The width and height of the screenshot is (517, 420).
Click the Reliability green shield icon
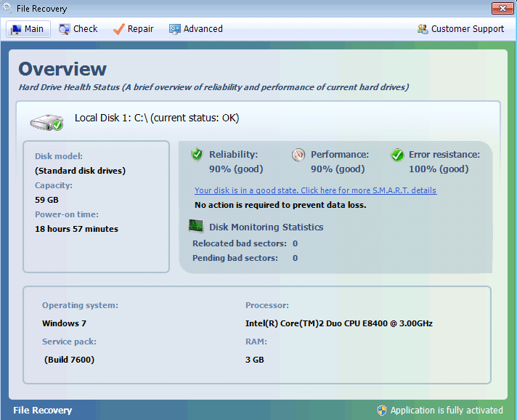[x=197, y=155]
